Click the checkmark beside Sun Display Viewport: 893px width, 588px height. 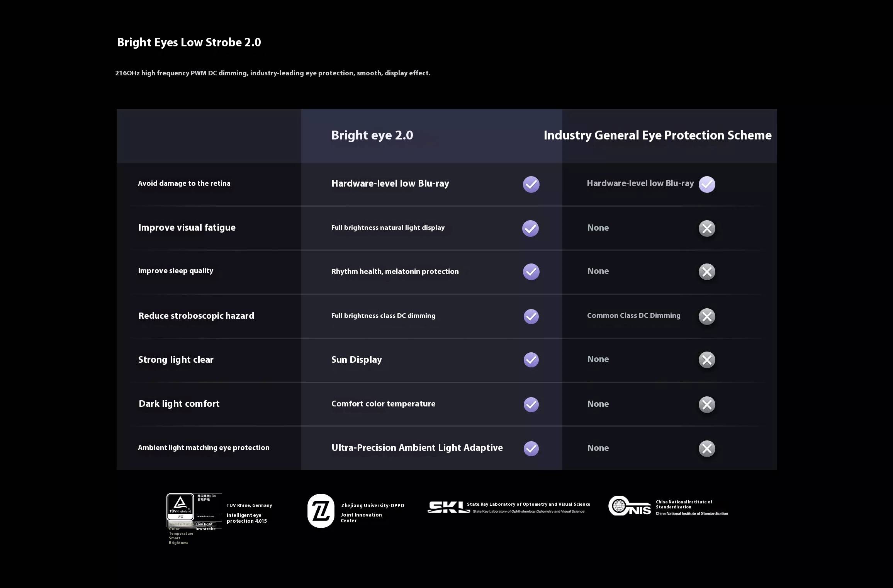[531, 360]
